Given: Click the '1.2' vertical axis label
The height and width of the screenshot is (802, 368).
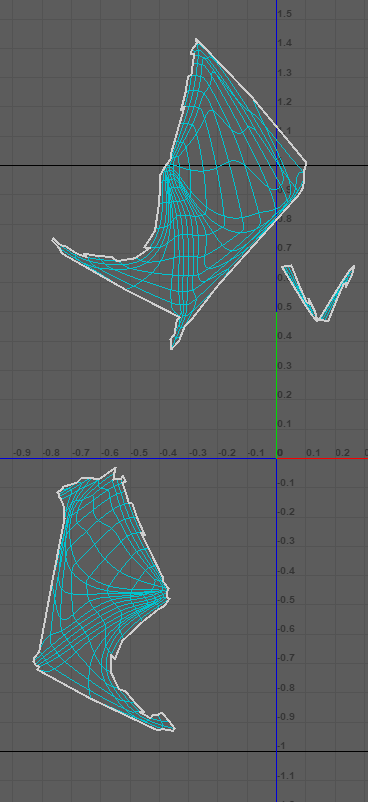Looking at the screenshot, I should (x=285, y=102).
